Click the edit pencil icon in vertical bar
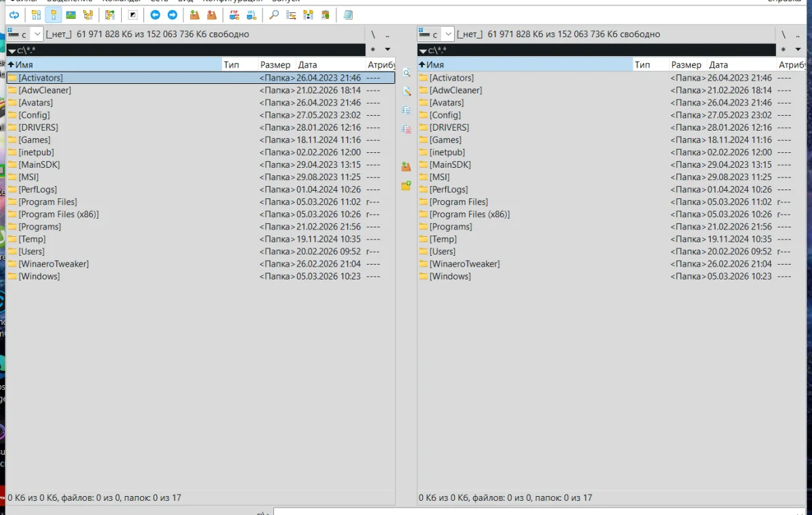The image size is (812, 515). tap(406, 91)
